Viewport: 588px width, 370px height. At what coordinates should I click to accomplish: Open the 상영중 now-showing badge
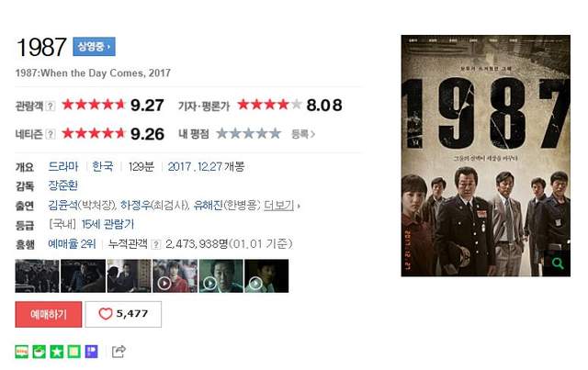94,47
